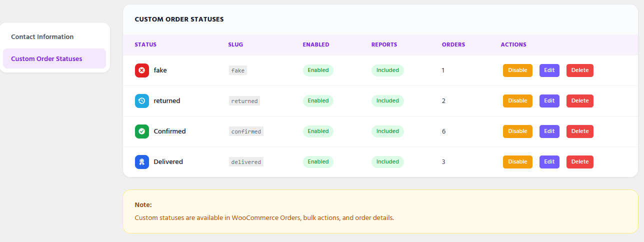This screenshot has width=644, height=242.
Task: Click the order count 1 for fake
Action: 443,70
